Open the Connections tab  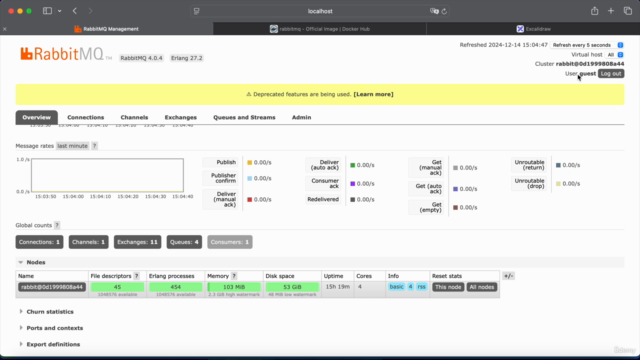click(86, 117)
